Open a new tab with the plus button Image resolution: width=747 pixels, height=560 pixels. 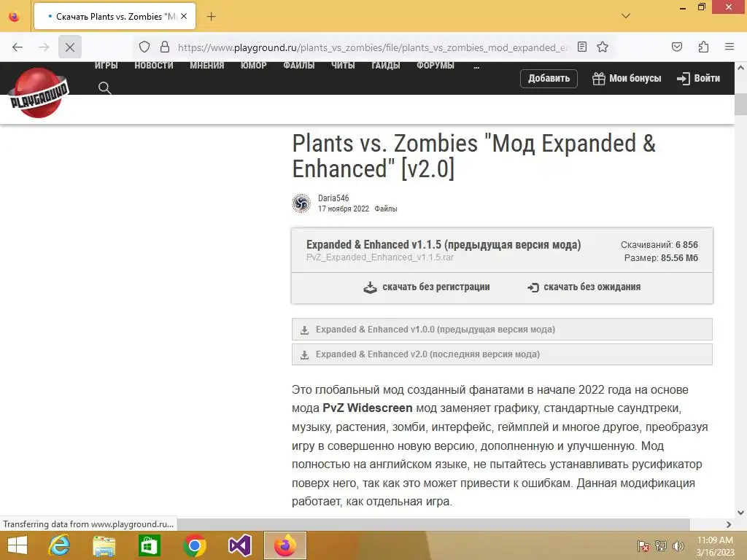coord(211,17)
